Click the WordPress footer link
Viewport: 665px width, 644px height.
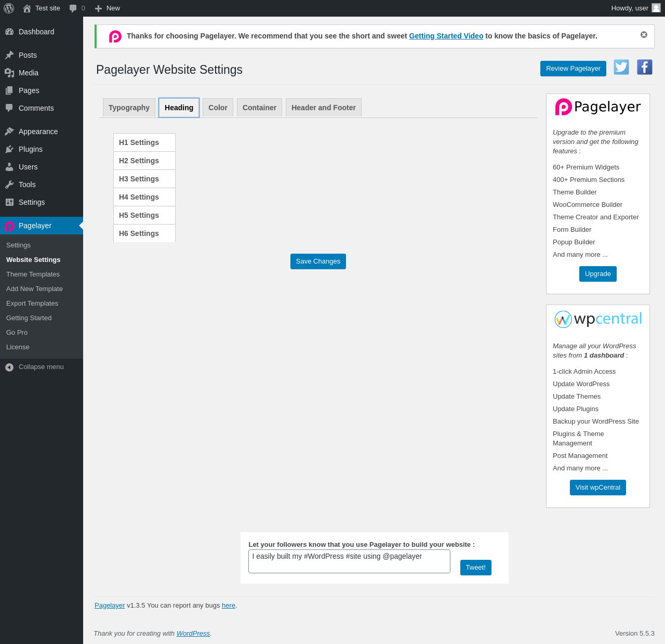(x=193, y=634)
